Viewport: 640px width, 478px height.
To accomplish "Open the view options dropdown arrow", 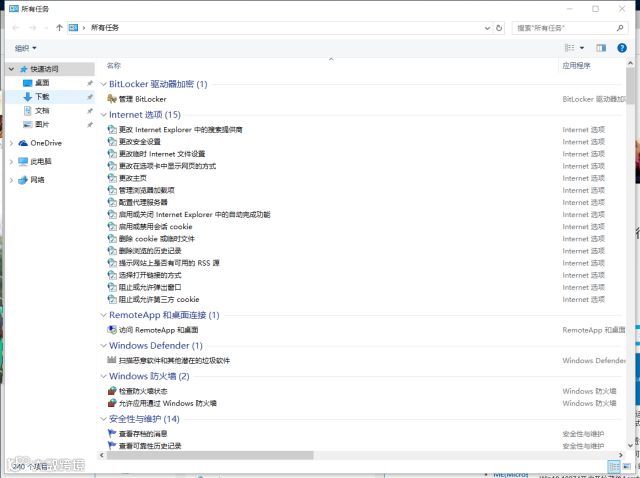I will tap(582, 48).
